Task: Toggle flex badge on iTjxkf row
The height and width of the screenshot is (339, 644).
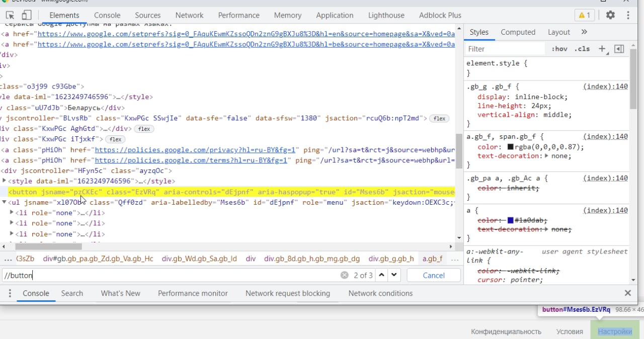Action: (x=115, y=139)
